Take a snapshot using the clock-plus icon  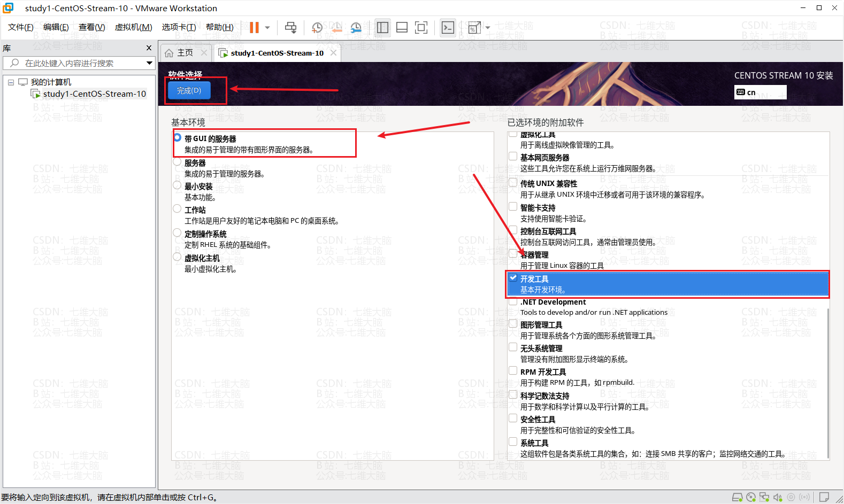click(317, 27)
